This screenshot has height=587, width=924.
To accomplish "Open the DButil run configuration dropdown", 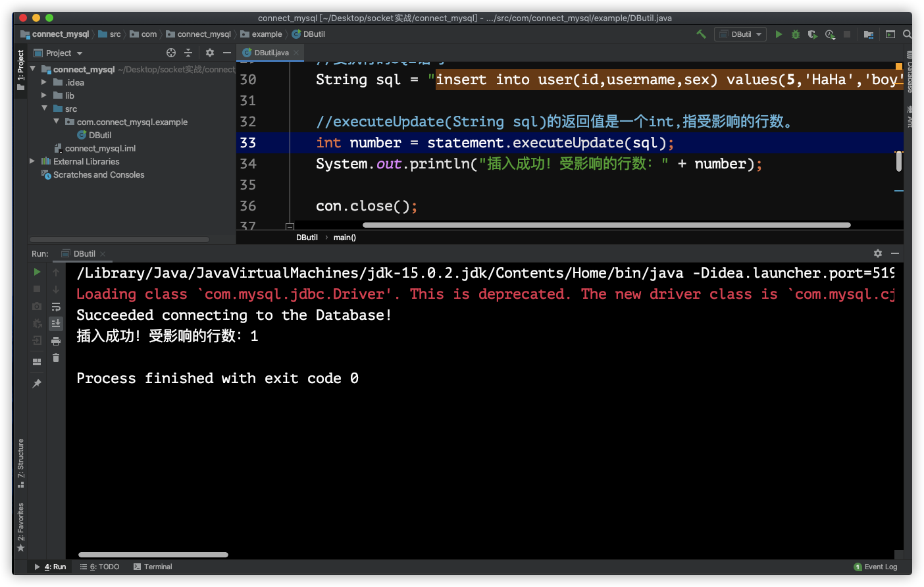I will click(740, 34).
